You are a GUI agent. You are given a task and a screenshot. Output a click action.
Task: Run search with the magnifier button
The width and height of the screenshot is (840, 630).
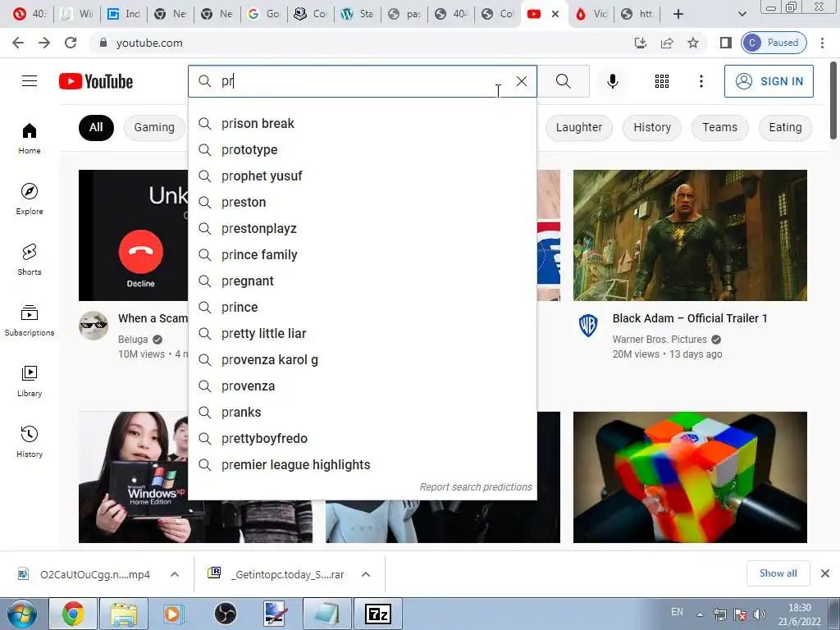coord(563,81)
